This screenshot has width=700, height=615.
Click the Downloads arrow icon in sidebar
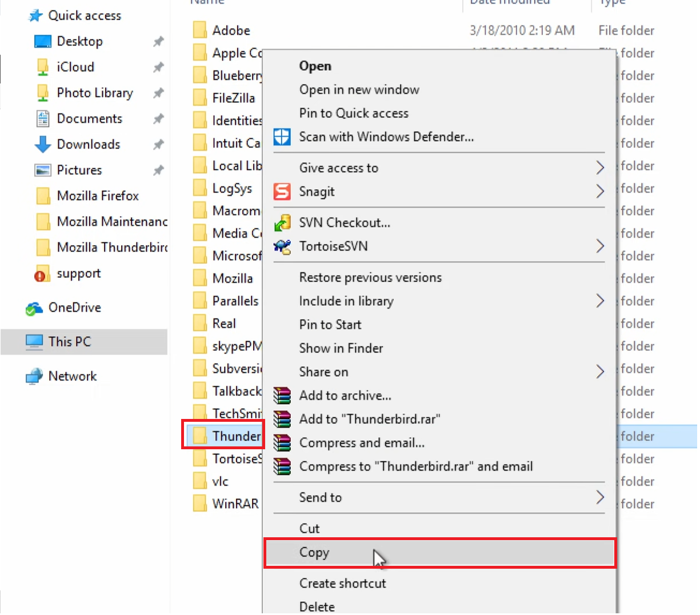[x=43, y=144]
